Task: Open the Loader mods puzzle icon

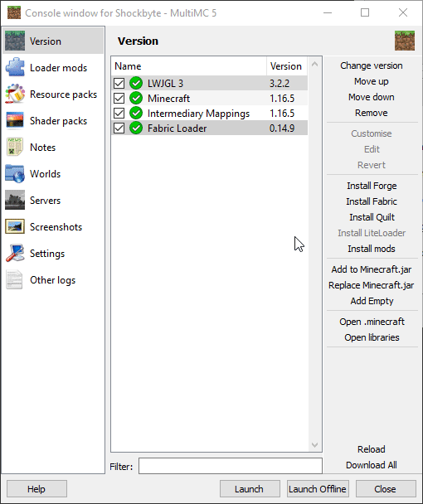Action: tap(15, 67)
